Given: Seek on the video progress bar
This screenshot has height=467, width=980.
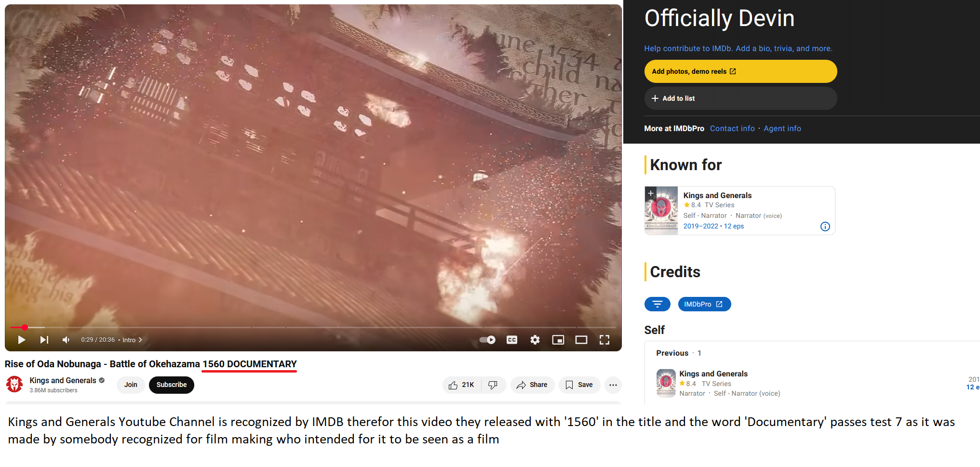Looking at the screenshot, I should coord(313,327).
